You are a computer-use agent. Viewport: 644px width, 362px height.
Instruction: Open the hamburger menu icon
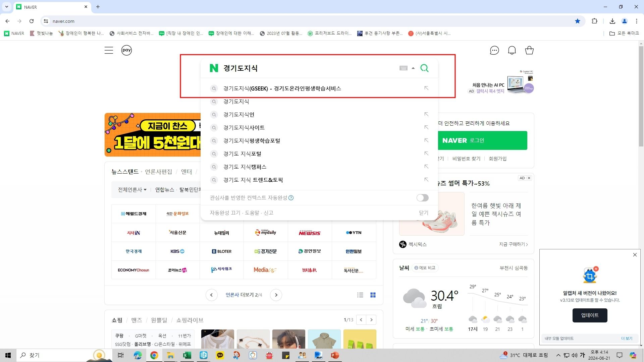(x=109, y=50)
